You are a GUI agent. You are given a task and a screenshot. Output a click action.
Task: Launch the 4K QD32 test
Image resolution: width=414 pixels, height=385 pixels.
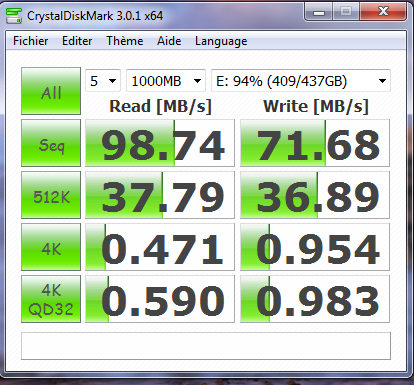(51, 299)
